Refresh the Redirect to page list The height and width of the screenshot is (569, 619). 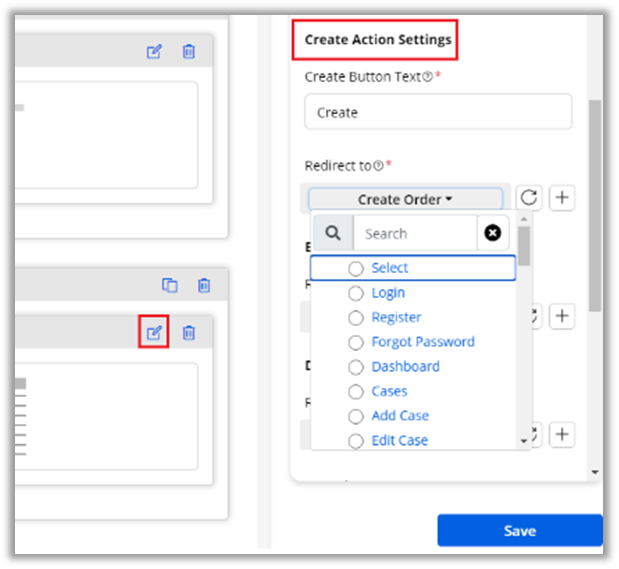(529, 198)
